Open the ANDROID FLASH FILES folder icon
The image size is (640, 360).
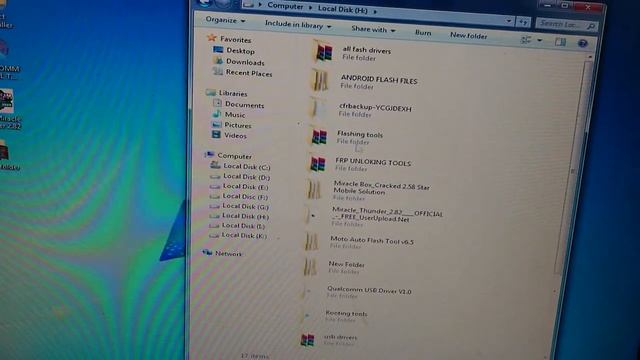pos(320,80)
